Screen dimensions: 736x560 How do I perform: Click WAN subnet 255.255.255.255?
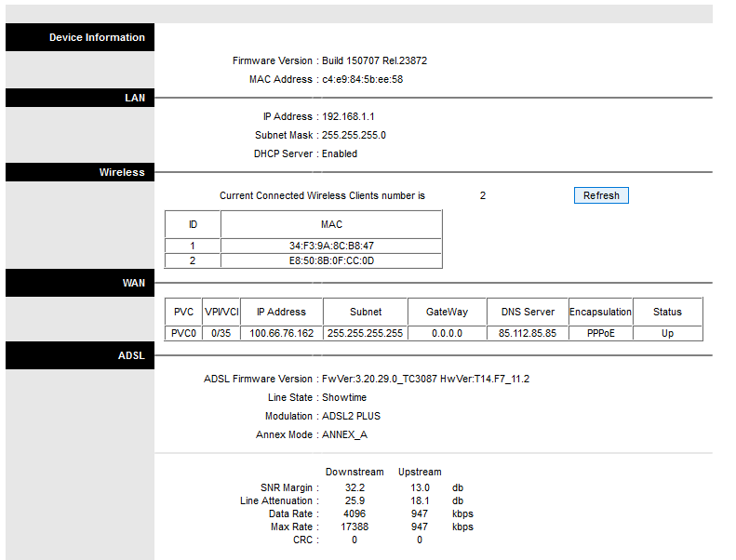[x=365, y=333]
